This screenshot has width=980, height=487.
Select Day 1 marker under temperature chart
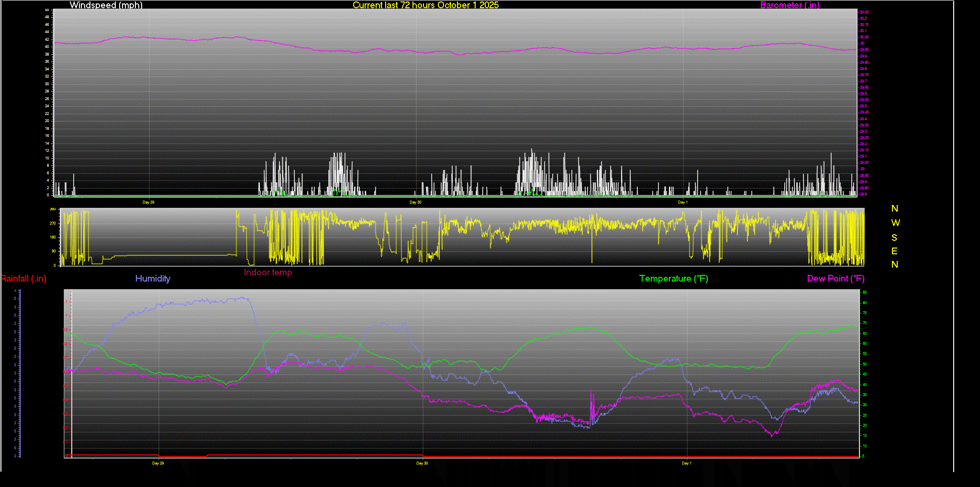(686, 463)
